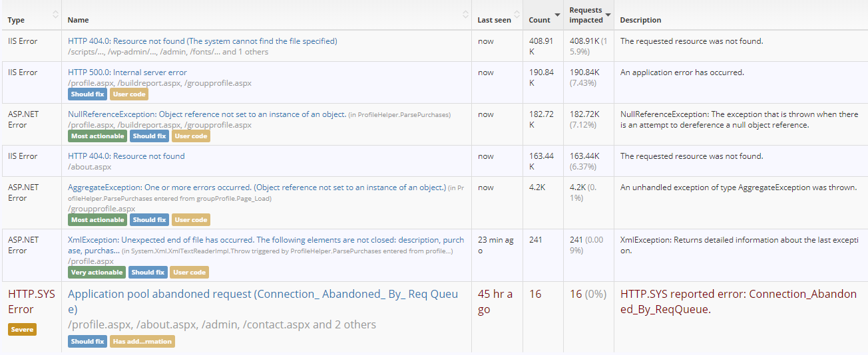The height and width of the screenshot is (355, 868).
Task: Toggle the Requests impacted sort arrow
Action: pyautogui.click(x=608, y=15)
